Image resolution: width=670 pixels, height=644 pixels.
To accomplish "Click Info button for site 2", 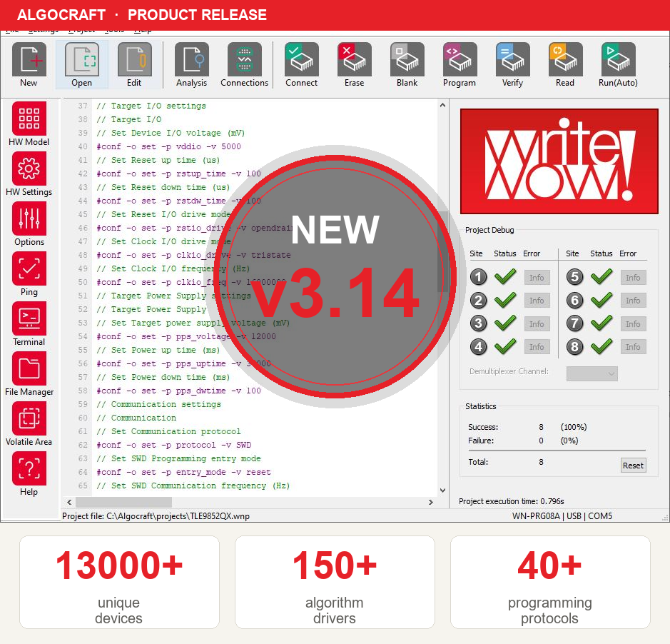I will pos(537,301).
